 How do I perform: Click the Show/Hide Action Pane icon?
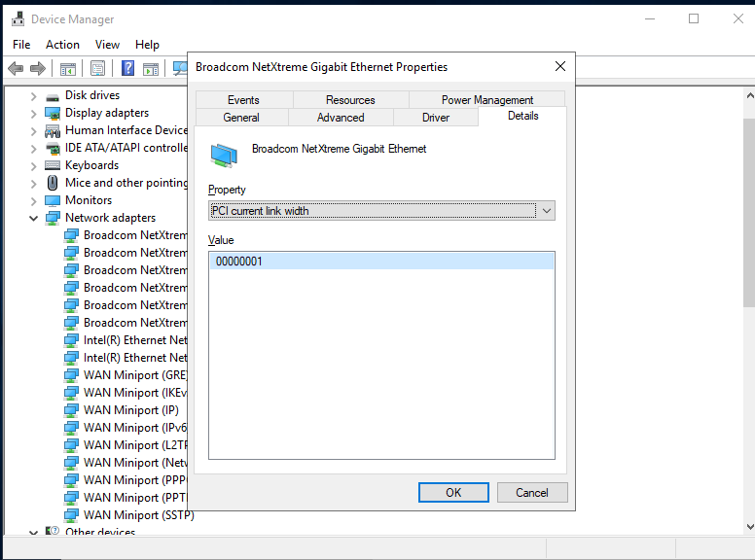[x=151, y=69]
